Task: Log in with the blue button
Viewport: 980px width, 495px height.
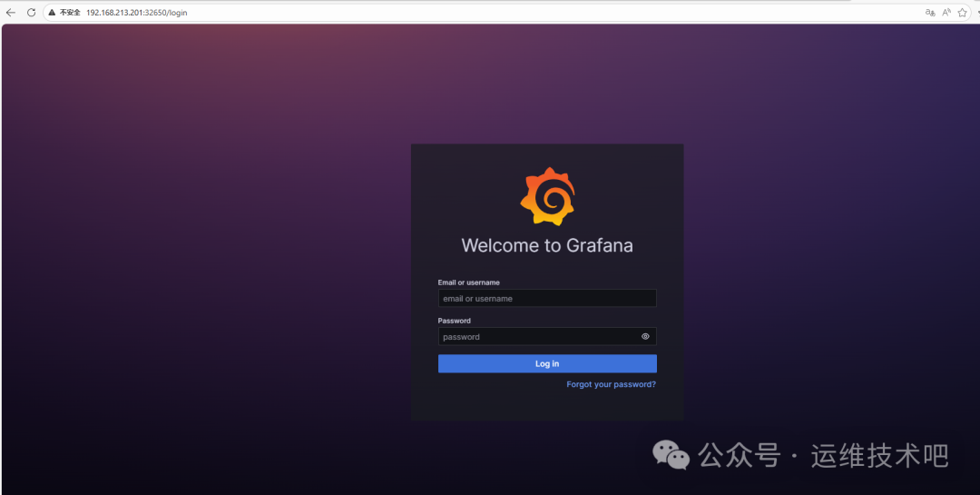Action: coord(547,363)
